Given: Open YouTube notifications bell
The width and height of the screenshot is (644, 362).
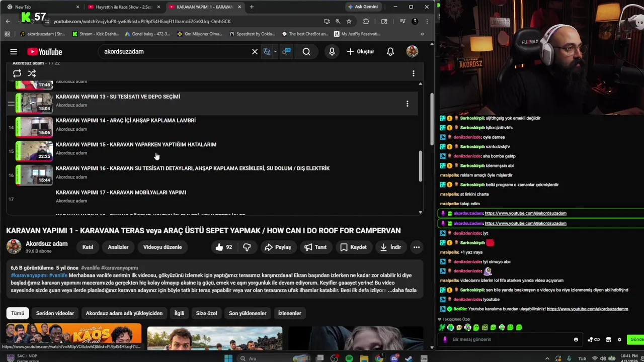Looking at the screenshot, I should (390, 52).
